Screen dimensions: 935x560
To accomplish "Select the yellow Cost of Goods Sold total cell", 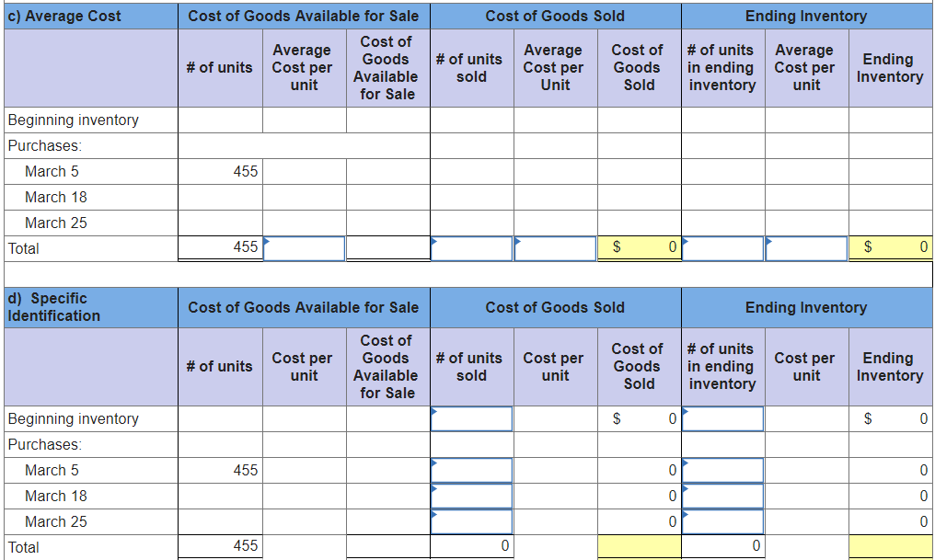I will tap(640, 248).
